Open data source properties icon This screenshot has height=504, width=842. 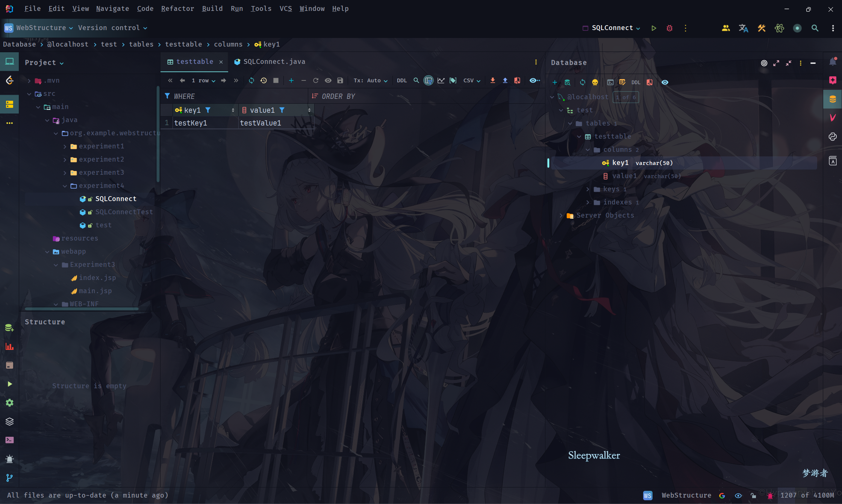(x=567, y=82)
